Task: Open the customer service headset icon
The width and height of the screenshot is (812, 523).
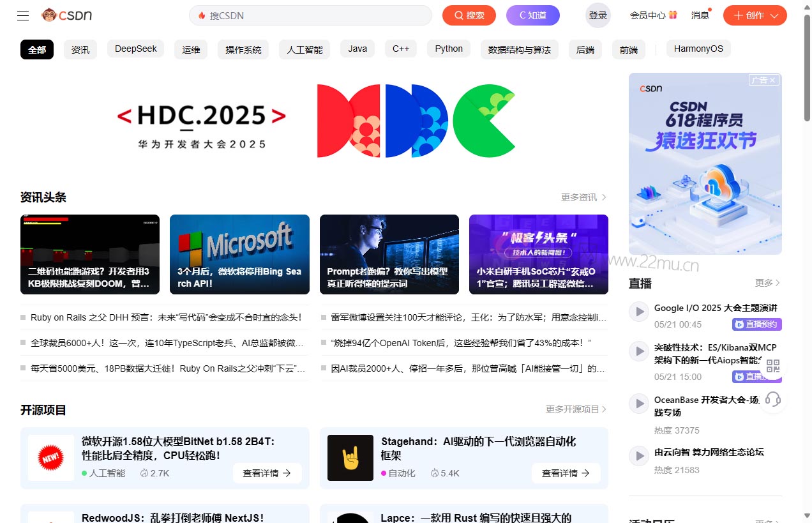Action: tap(772, 399)
